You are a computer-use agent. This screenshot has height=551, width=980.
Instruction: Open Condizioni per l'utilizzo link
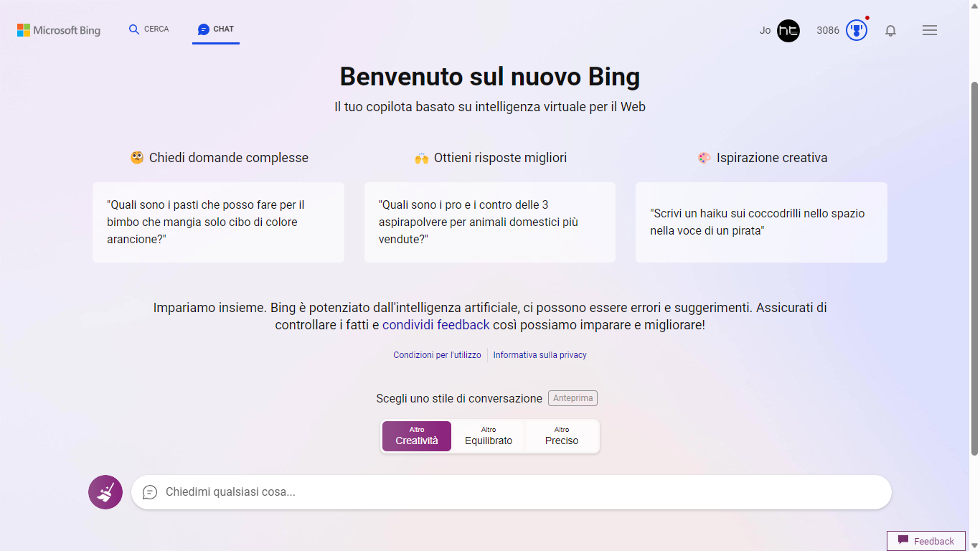[x=437, y=355]
